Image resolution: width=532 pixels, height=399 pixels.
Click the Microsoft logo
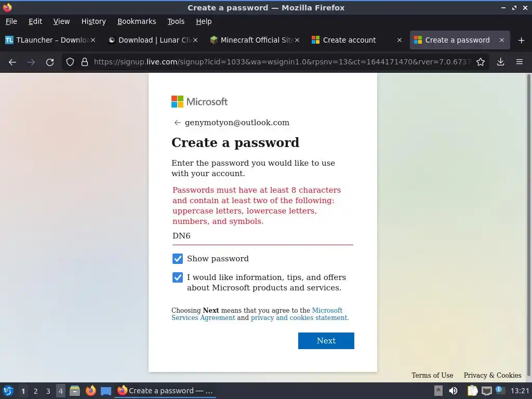click(199, 101)
